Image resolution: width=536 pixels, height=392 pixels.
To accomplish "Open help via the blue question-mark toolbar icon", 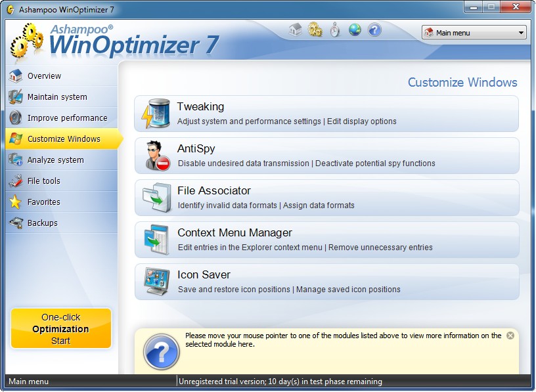I will [x=374, y=30].
